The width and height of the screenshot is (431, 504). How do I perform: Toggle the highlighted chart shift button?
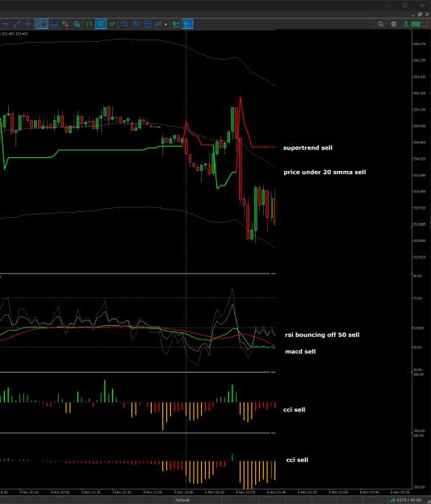tap(187, 23)
